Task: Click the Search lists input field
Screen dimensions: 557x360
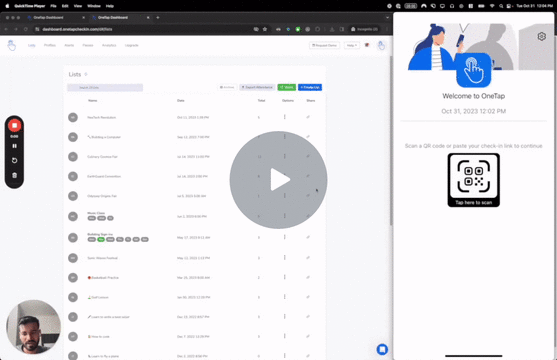Action: click(x=105, y=87)
